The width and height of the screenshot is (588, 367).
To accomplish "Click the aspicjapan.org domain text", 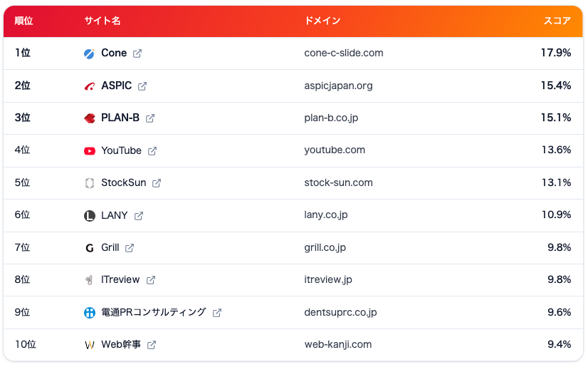I will coord(338,86).
